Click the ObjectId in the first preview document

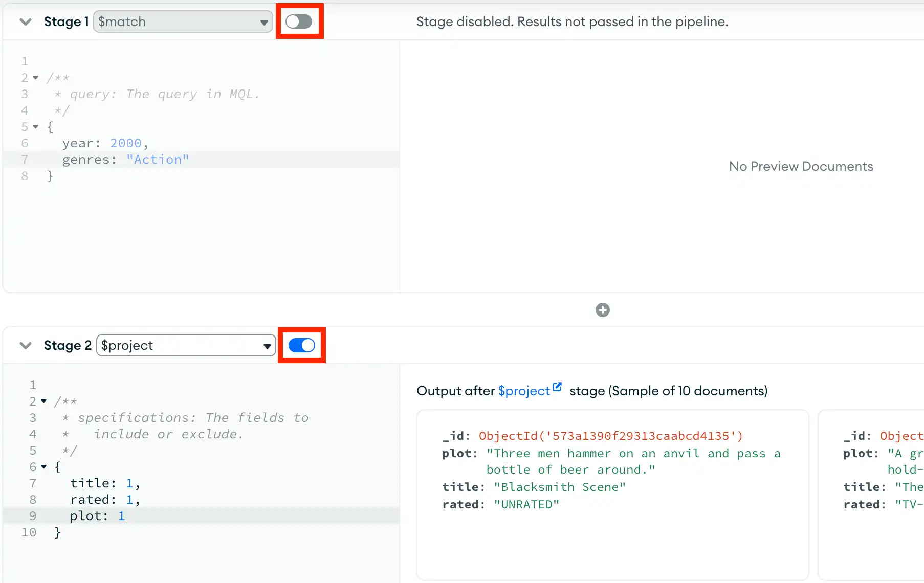pos(610,435)
